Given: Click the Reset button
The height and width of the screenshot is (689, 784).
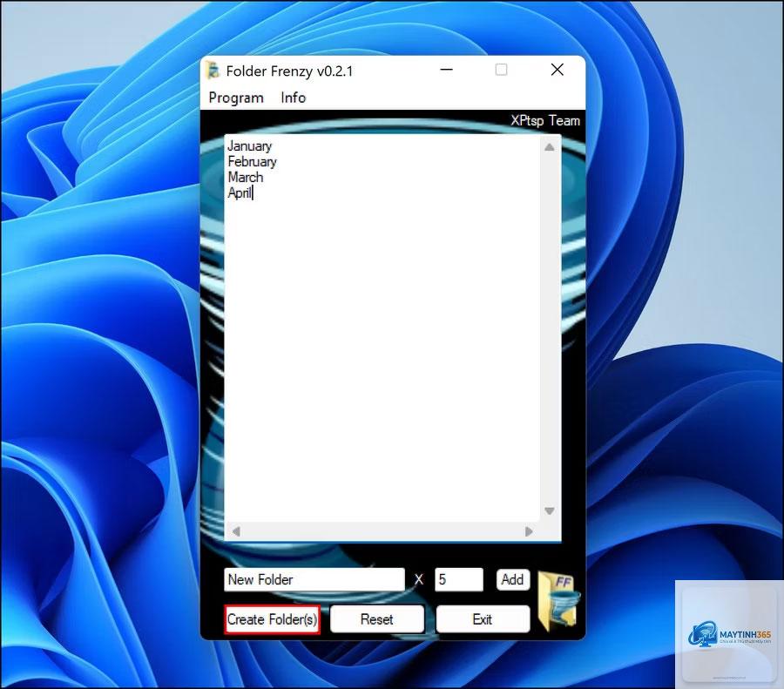Looking at the screenshot, I should click(x=377, y=619).
